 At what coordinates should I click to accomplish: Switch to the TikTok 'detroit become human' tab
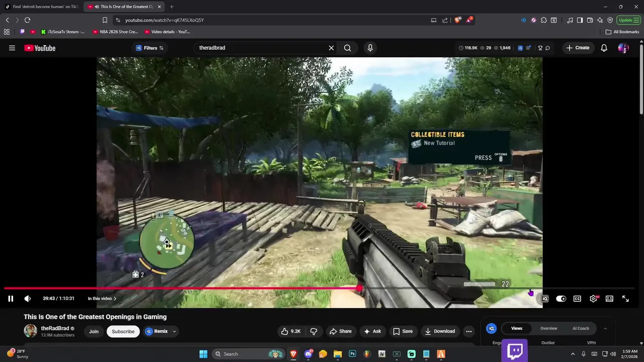pyautogui.click(x=42, y=7)
